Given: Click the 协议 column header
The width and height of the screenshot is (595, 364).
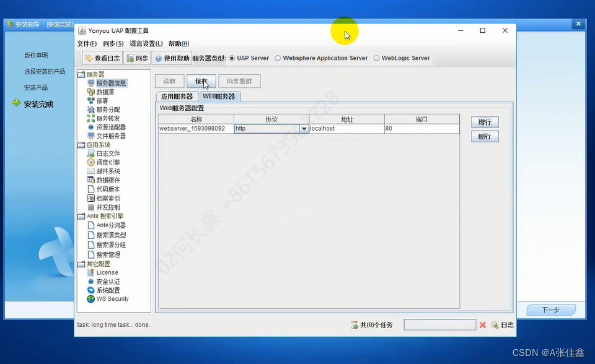Looking at the screenshot, I should [x=271, y=119].
